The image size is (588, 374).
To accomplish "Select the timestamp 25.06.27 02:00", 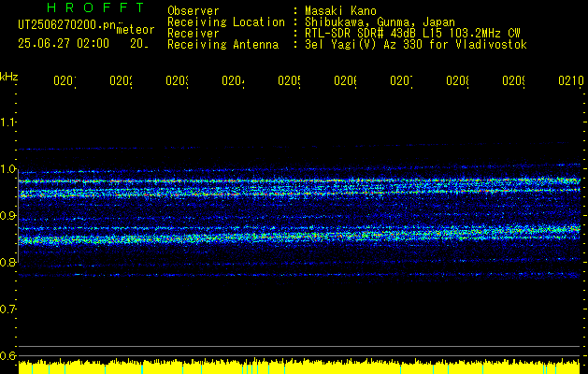I will pyautogui.click(x=64, y=44).
